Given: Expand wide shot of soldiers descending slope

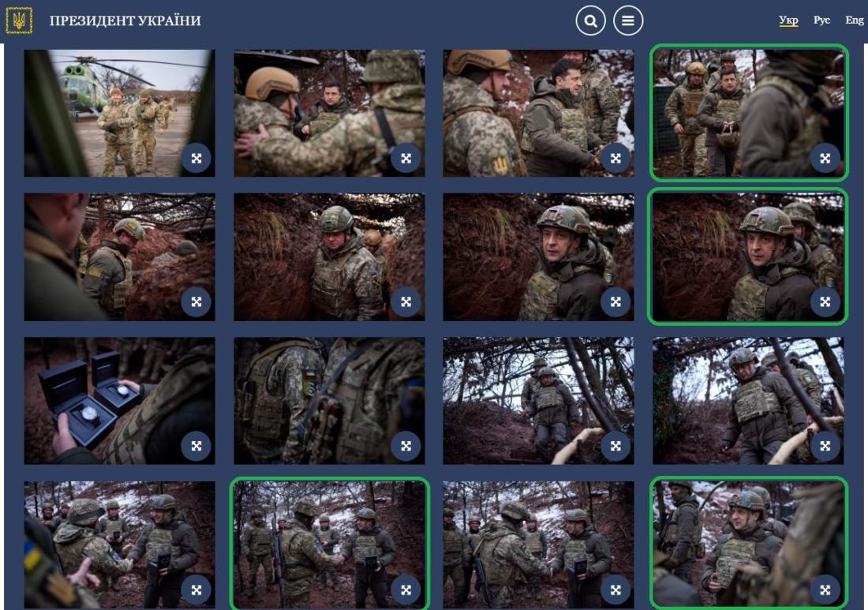Looking at the screenshot, I should pos(615,446).
